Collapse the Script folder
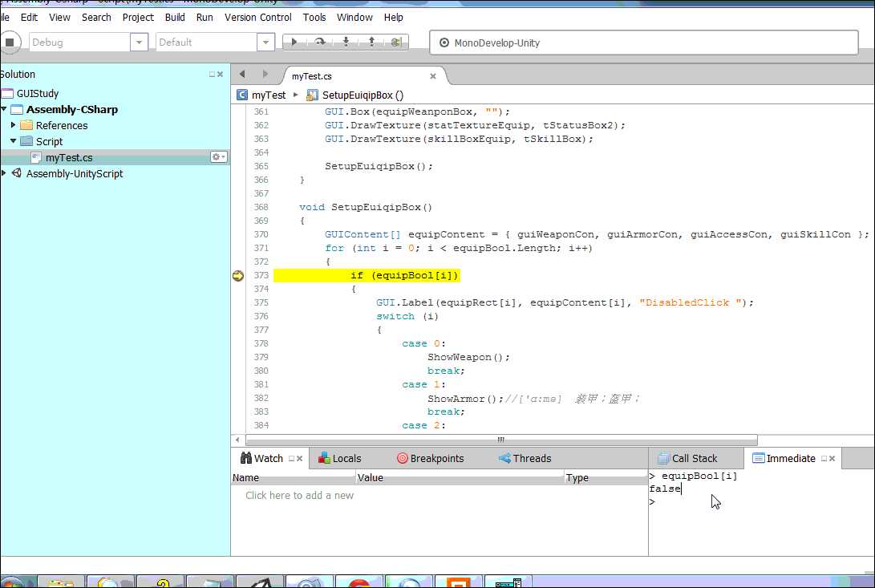The width and height of the screenshot is (875, 588). tap(14, 141)
